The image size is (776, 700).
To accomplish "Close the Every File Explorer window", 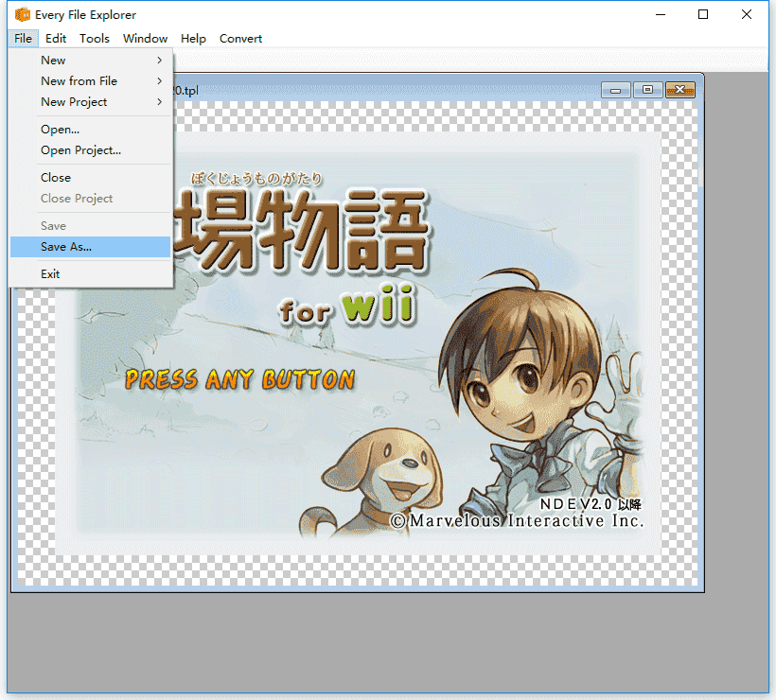I will 747,15.
